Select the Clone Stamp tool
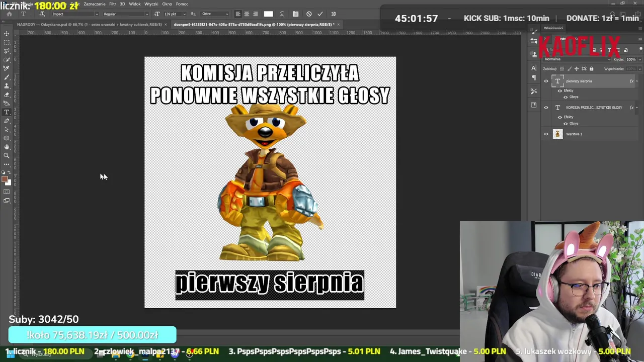 coord(7,86)
